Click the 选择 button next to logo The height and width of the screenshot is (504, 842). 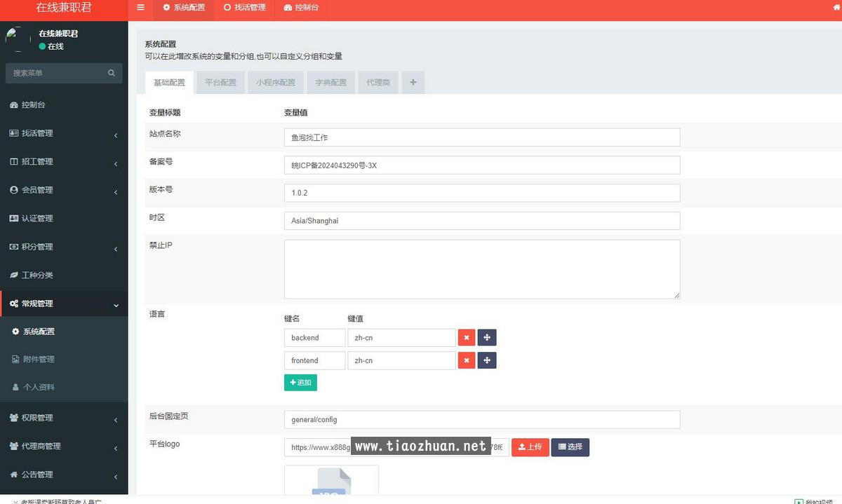click(570, 447)
